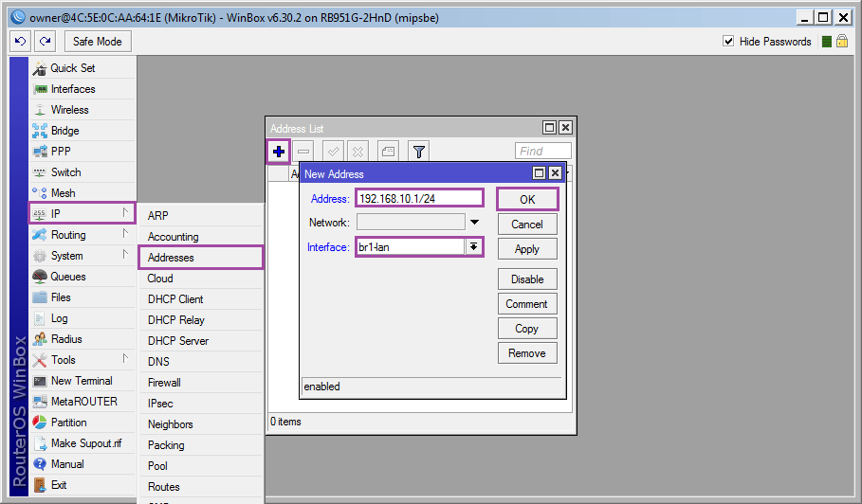This screenshot has height=504, width=862.
Task: Click into the Address input field
Action: pos(419,198)
